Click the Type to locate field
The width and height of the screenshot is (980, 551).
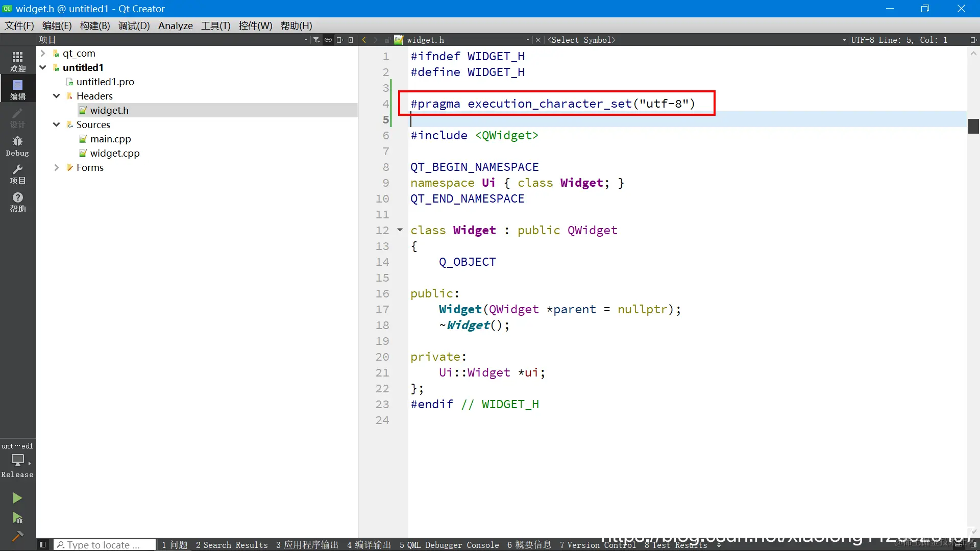click(105, 545)
